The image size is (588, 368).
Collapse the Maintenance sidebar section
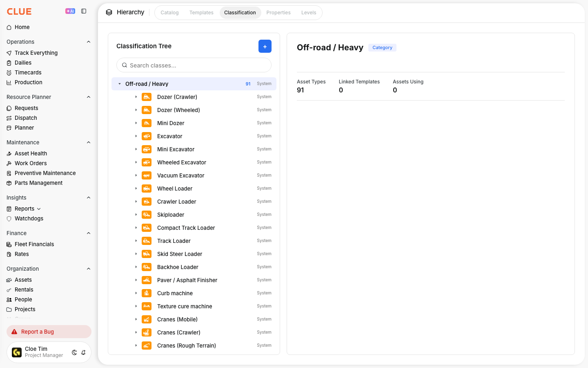[89, 142]
